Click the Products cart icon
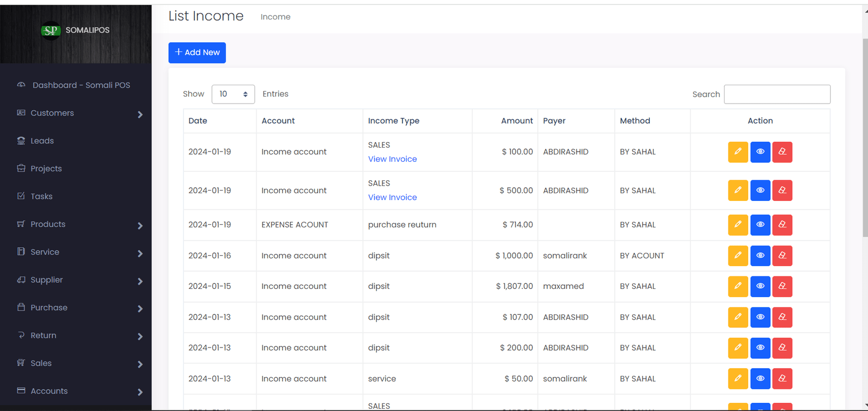868x411 pixels. pyautogui.click(x=21, y=224)
